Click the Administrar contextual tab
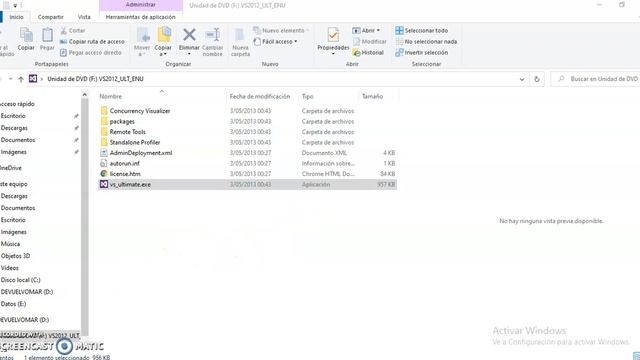Screen dimensions: 640x360 (140, 4)
